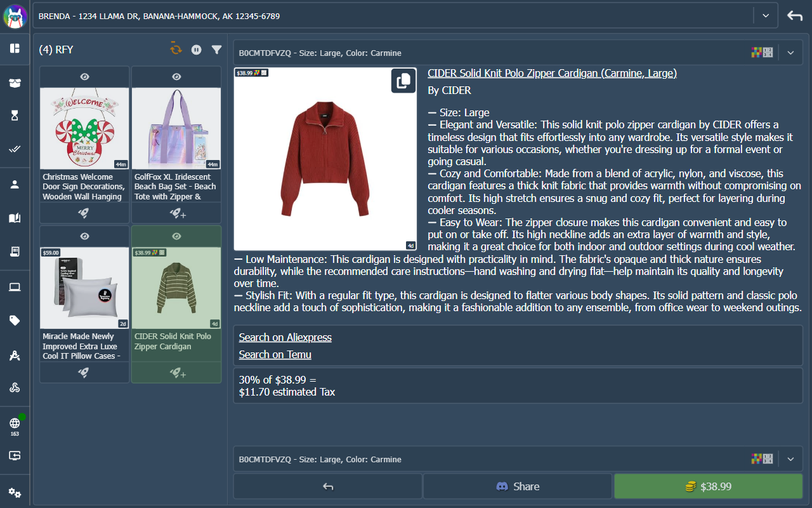Open the color grid icon in the product header
This screenshot has width=812, height=508.
[755, 53]
